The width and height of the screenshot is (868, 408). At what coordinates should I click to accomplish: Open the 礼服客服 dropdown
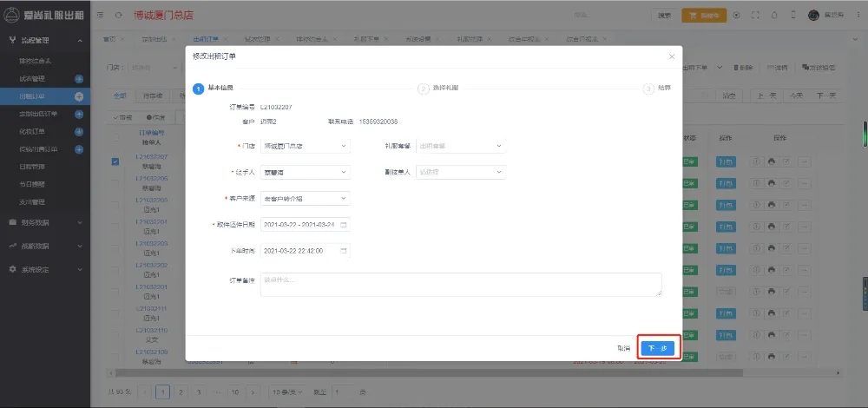[460, 146]
